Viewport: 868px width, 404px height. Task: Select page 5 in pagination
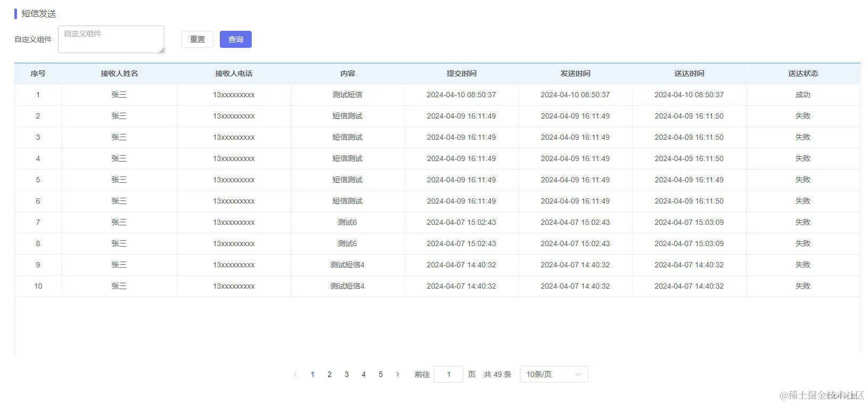[x=381, y=374]
